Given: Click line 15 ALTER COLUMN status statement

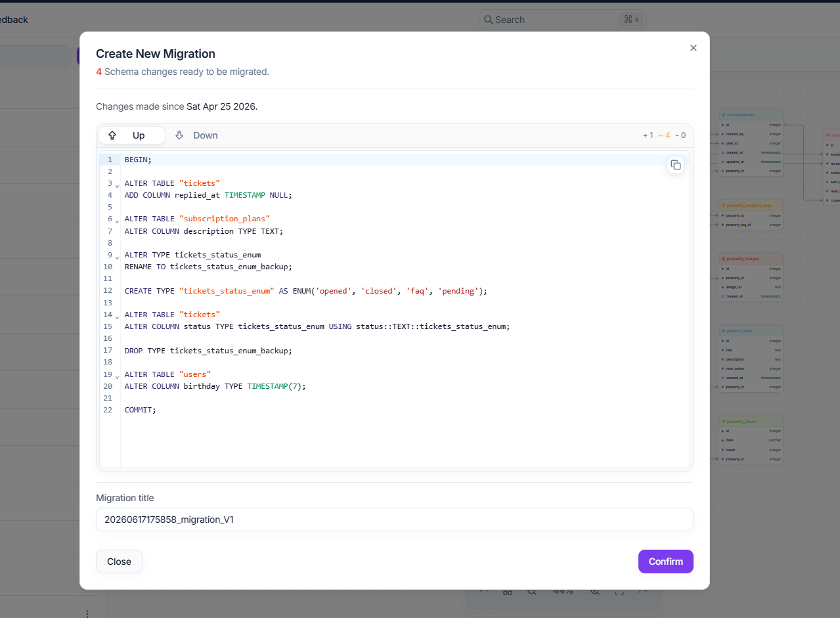Looking at the screenshot, I should (x=317, y=326).
